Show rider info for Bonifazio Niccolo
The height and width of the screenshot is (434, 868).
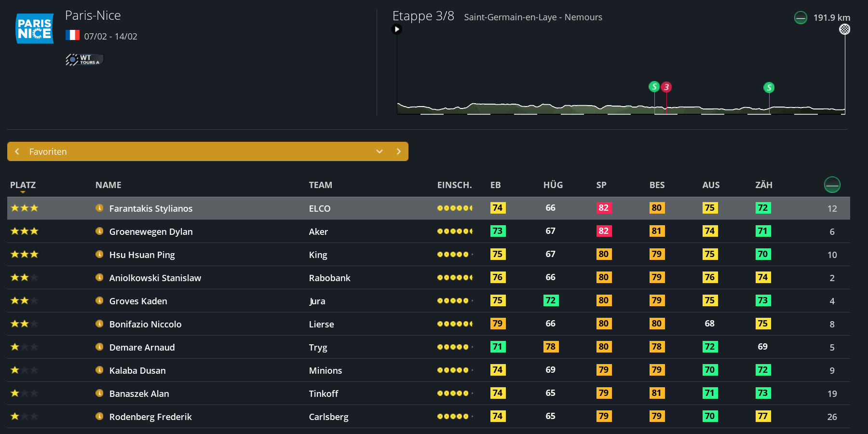[99, 324]
